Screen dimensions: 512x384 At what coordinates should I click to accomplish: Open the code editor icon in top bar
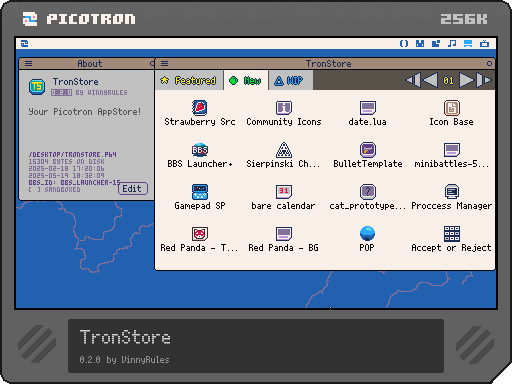pos(404,44)
